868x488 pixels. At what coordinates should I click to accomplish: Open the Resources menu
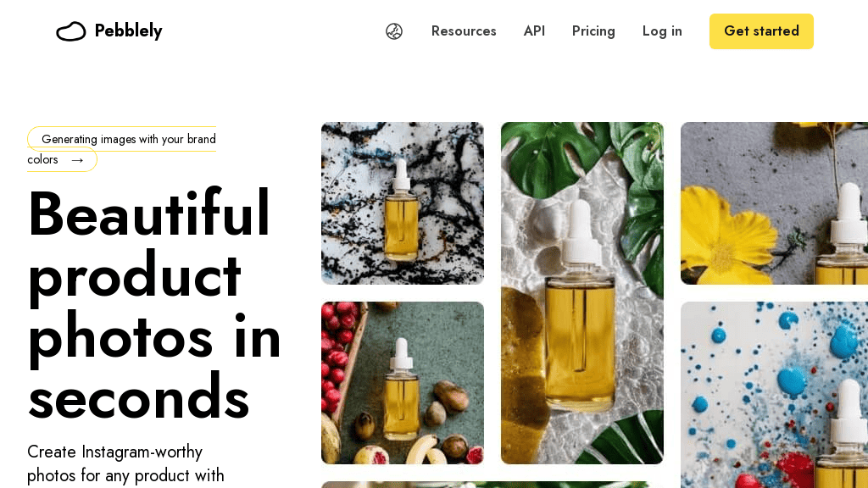464,31
